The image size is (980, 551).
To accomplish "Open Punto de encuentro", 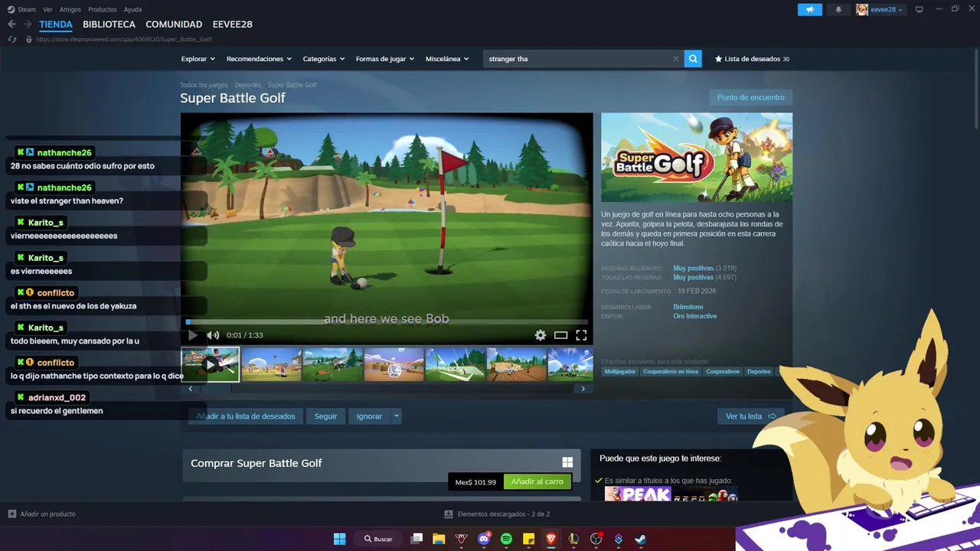I will click(750, 97).
